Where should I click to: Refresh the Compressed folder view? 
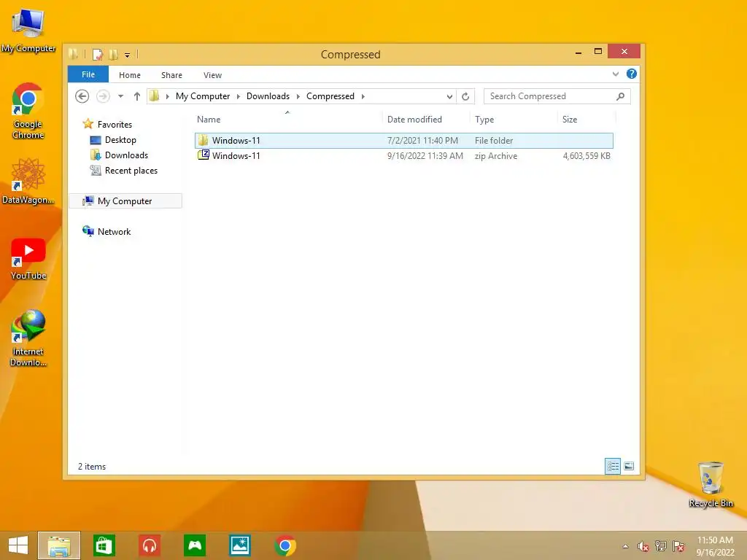coord(465,97)
